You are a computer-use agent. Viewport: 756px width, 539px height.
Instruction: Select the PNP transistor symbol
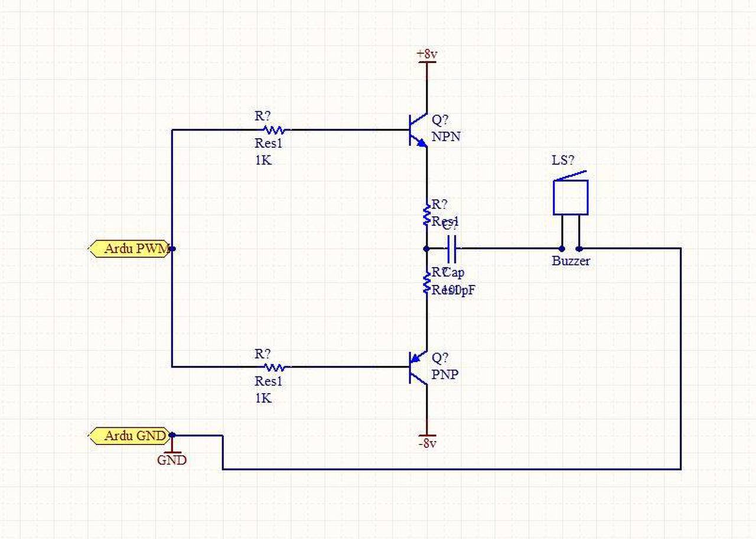pyautogui.click(x=420, y=367)
